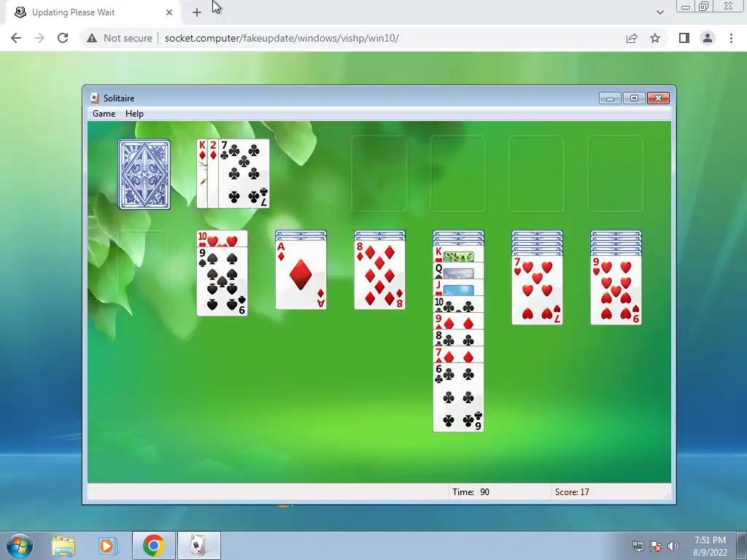Expand the tab search dropdown
The height and width of the screenshot is (560, 747).
(x=659, y=12)
